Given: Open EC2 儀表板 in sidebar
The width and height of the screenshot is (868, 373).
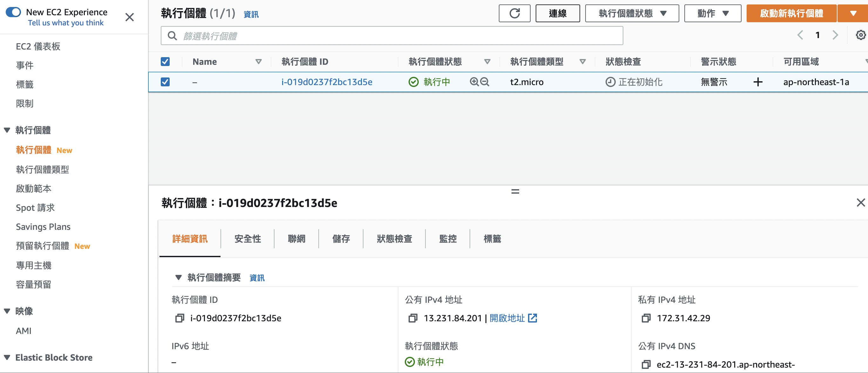Looking at the screenshot, I should coord(38,46).
